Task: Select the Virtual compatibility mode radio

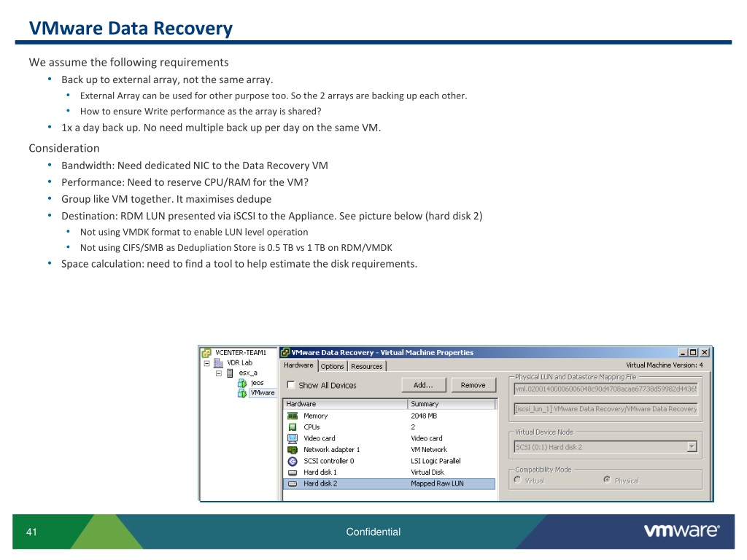Action: pyautogui.click(x=518, y=480)
